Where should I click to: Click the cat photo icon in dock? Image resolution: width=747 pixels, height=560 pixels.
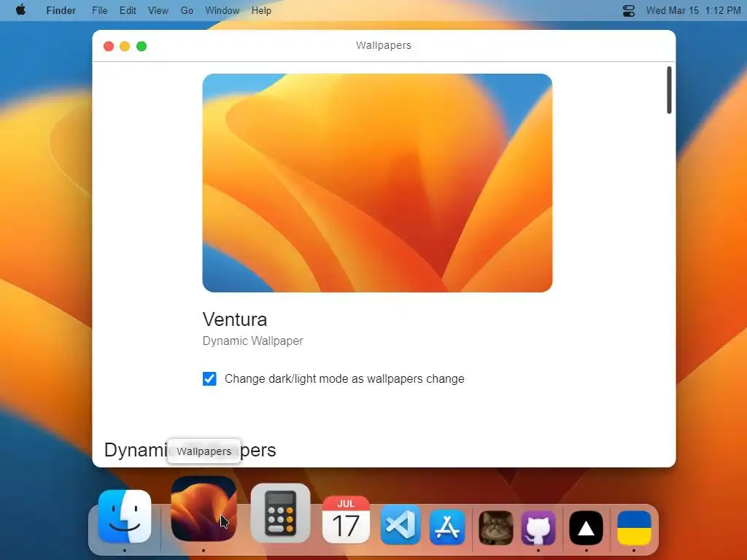tap(495, 528)
